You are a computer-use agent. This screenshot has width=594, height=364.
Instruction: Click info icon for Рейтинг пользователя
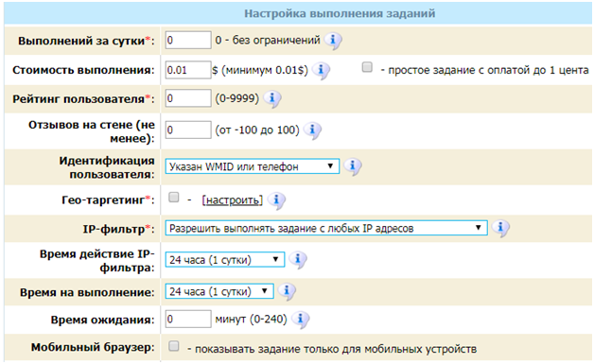272,99
